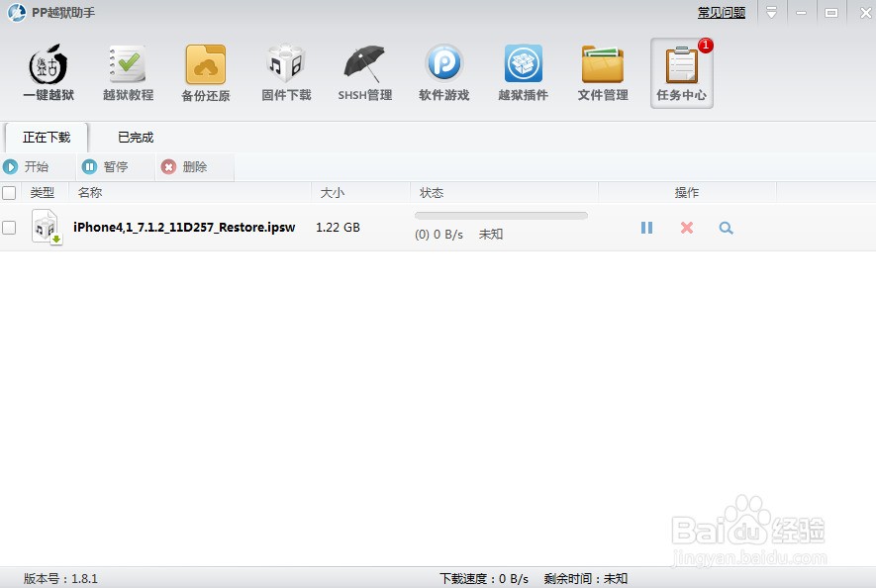
Task: Click 剩余时间：未知 in status bar
Action: coord(586,578)
